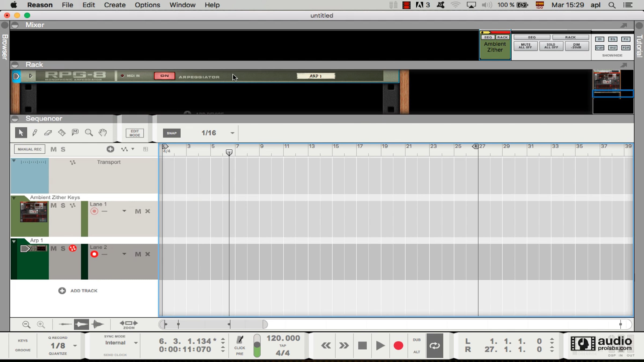Collapse the Arp 1 track

coord(14,241)
